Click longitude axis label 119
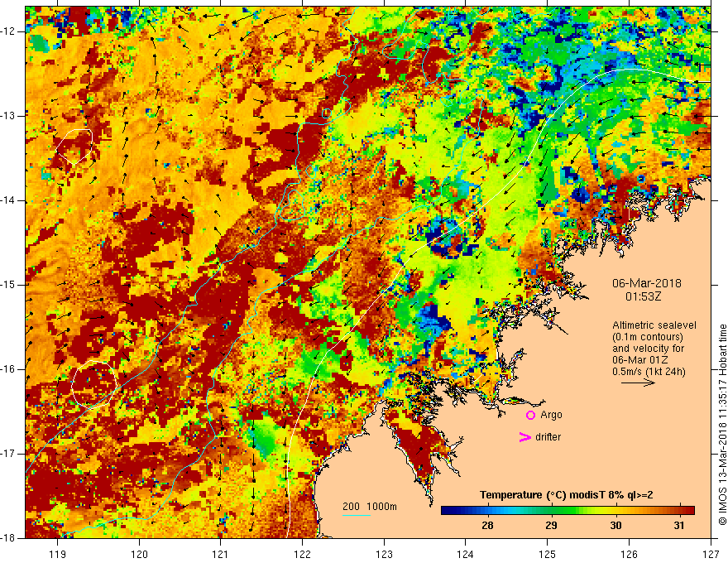This screenshot has height=563, width=728. [58, 554]
